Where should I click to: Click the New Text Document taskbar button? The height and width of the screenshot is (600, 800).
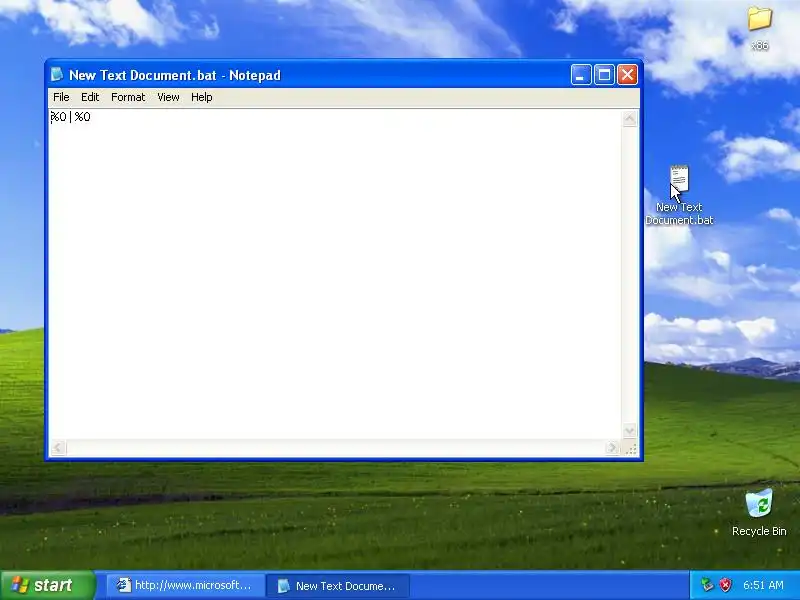pos(338,586)
